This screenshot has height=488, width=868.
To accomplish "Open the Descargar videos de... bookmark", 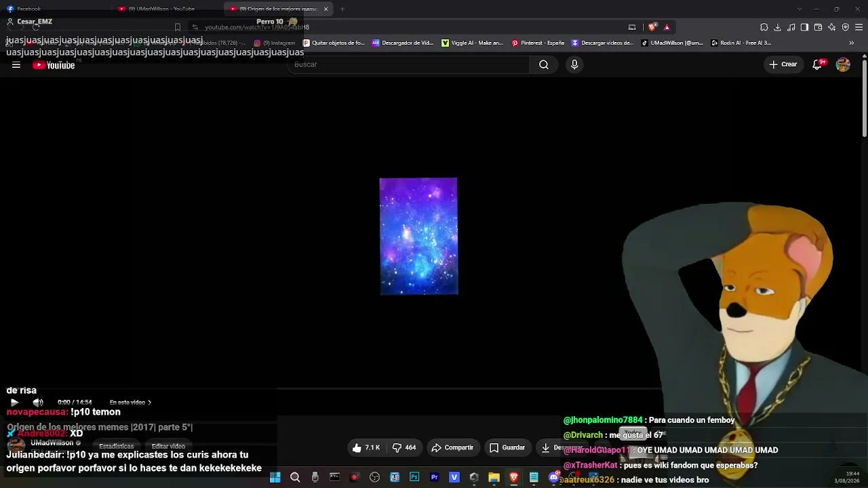I will (602, 43).
